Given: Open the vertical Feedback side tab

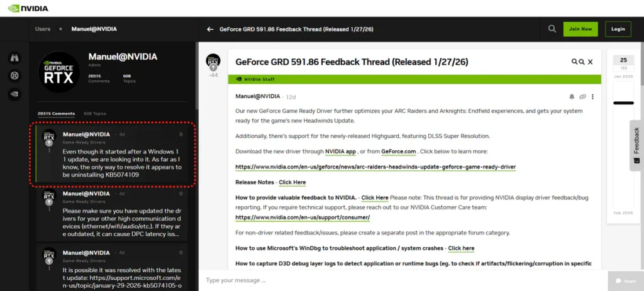Looking at the screenshot, I should (x=636, y=145).
